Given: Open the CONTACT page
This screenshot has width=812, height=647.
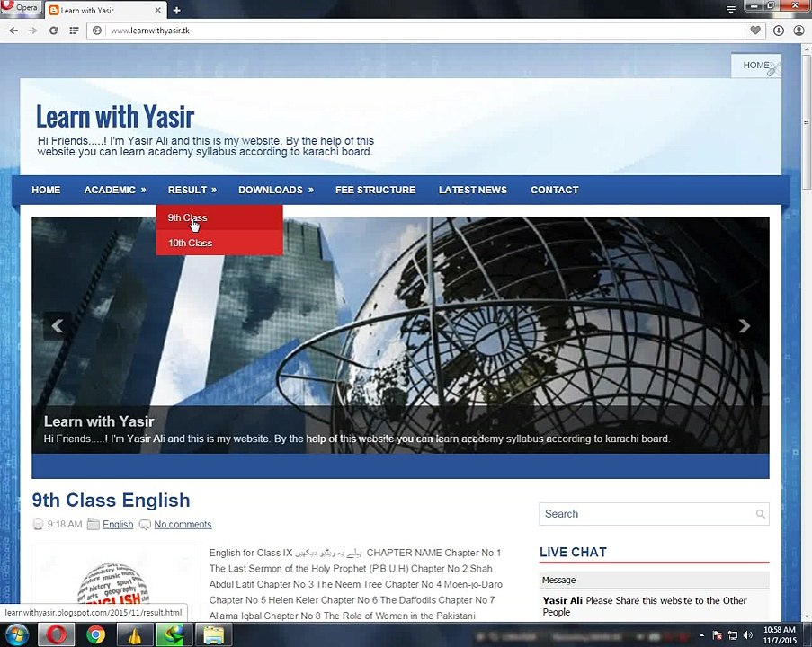Looking at the screenshot, I should (555, 190).
